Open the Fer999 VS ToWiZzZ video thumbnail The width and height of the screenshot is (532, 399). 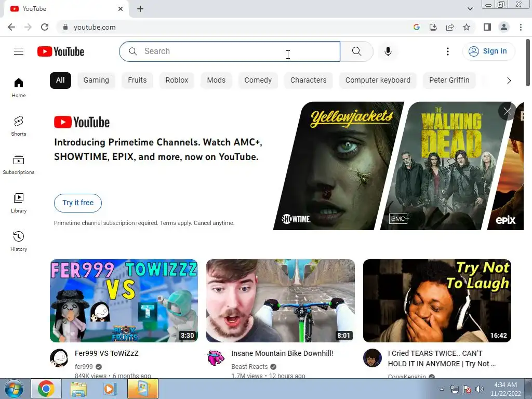tap(124, 301)
